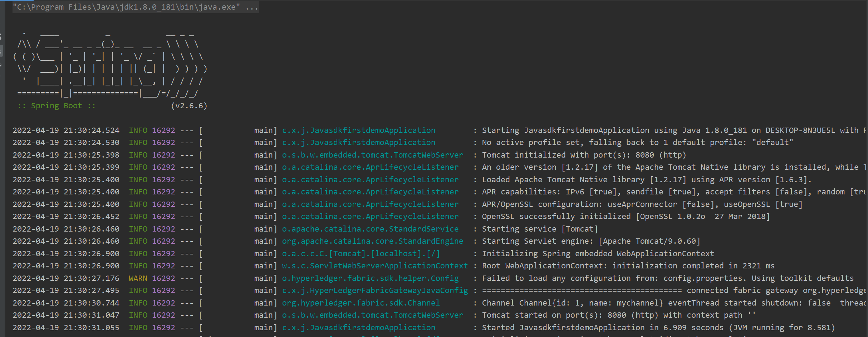Open the StandardEngine class link

373,241
